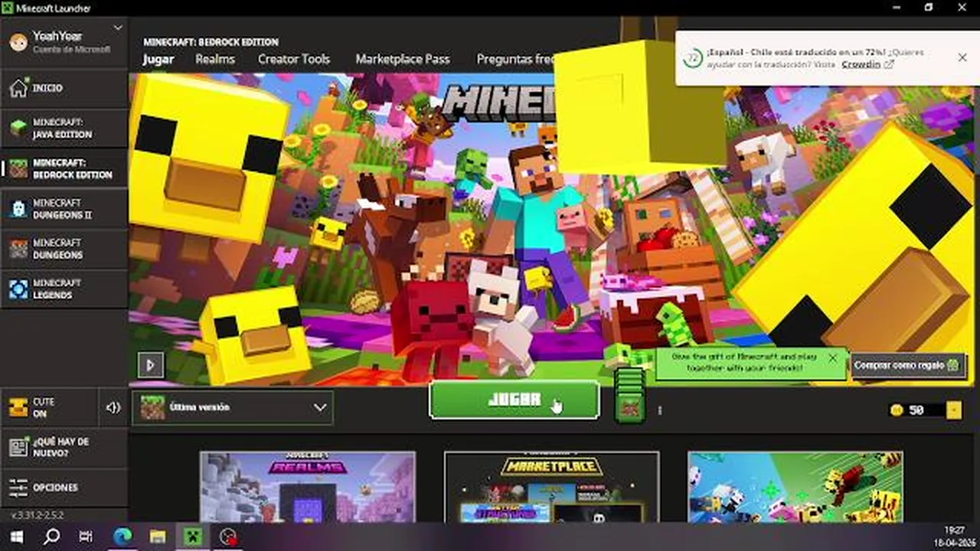This screenshot has width=980, height=551.
Task: Open the colorful mobs promo thumbnail
Action: coord(795,487)
